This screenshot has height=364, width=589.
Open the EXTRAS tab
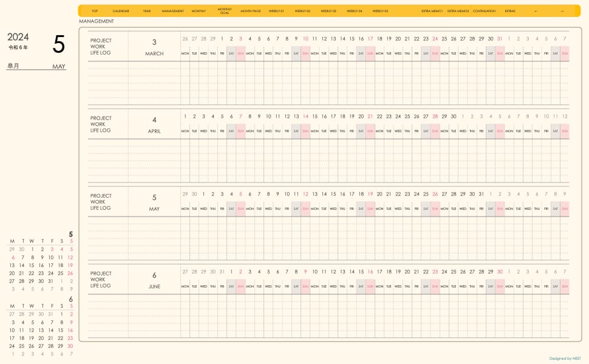[x=509, y=11]
